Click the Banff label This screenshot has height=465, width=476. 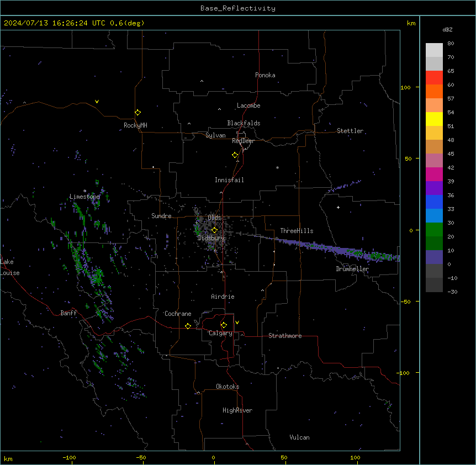tap(68, 313)
